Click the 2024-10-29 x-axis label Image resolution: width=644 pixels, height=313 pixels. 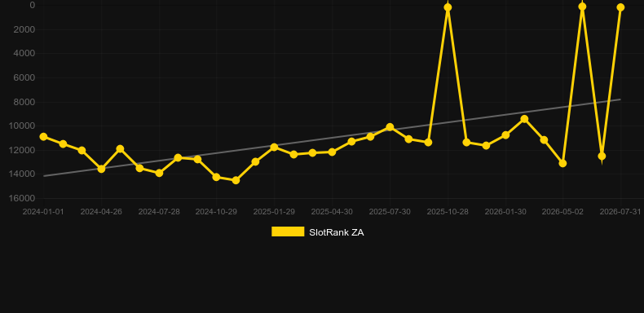click(216, 212)
